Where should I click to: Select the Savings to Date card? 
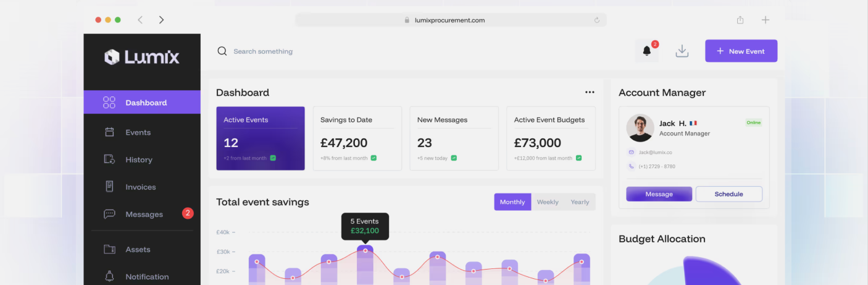coord(357,138)
